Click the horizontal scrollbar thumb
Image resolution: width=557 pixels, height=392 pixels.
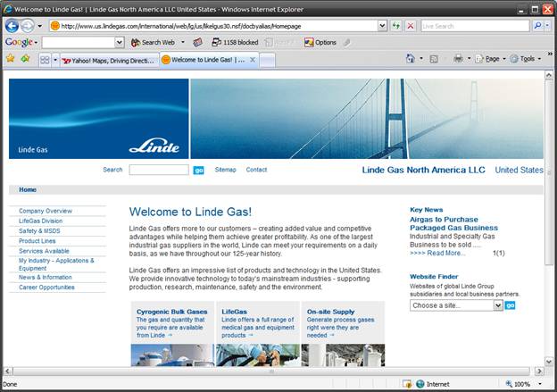pyautogui.click(x=273, y=371)
